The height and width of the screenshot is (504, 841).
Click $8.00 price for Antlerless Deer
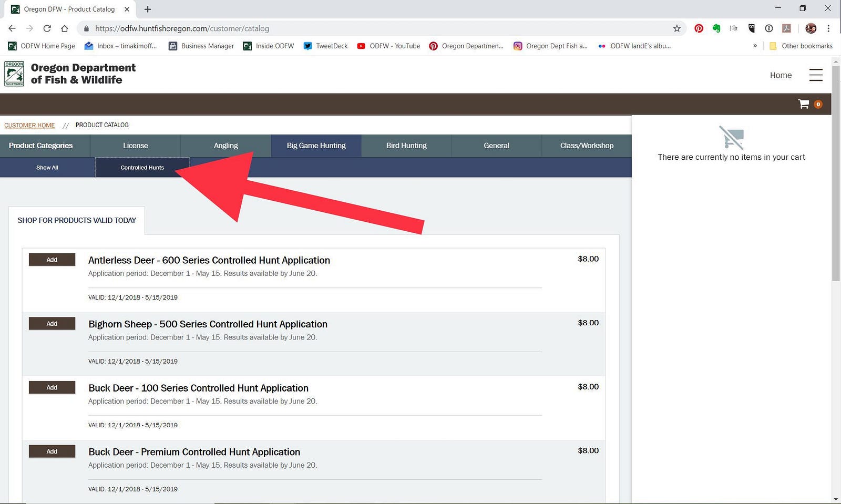[588, 259]
